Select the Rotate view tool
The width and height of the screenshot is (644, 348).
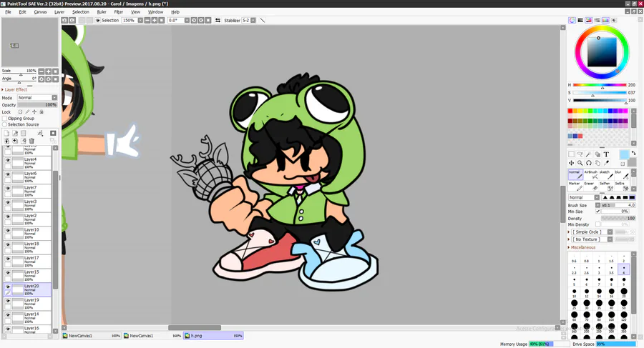589,163
